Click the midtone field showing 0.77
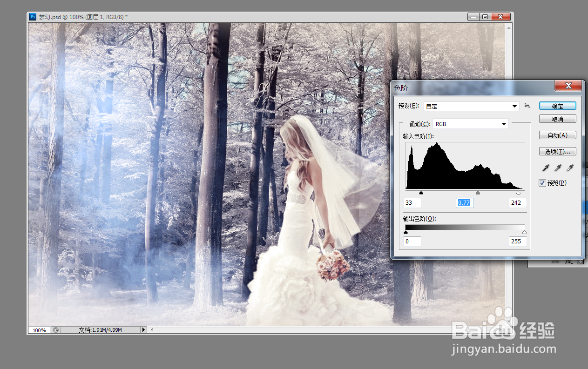Viewport: 588px width, 369px height. click(x=464, y=203)
